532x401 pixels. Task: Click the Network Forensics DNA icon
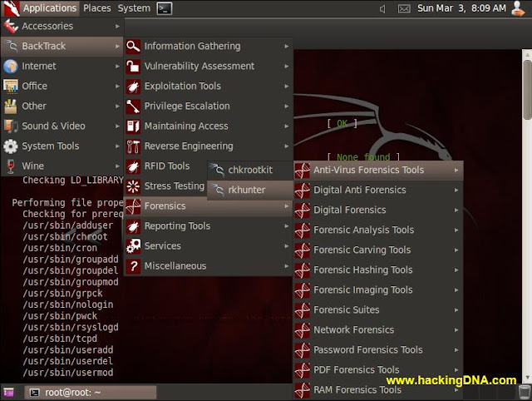(x=302, y=330)
